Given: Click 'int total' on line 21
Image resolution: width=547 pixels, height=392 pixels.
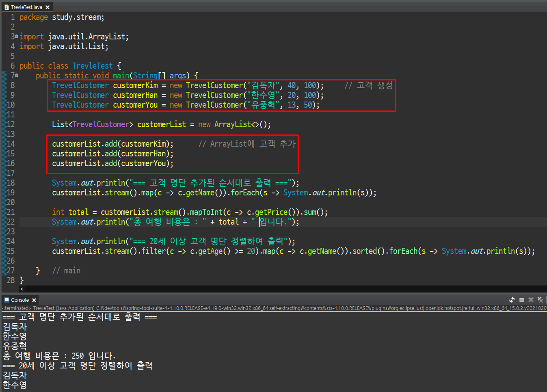Looking at the screenshot, I should 70,212.
